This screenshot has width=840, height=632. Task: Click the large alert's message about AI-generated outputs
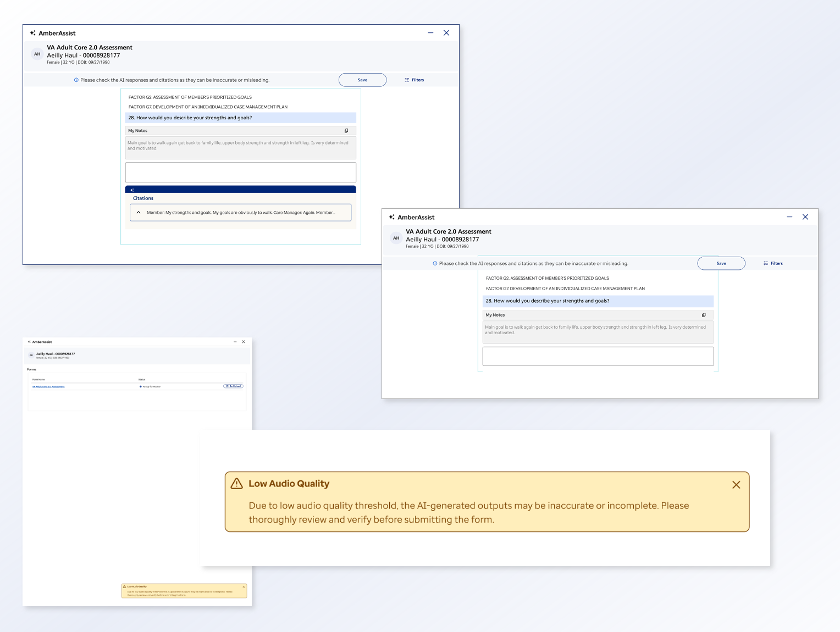pos(469,513)
